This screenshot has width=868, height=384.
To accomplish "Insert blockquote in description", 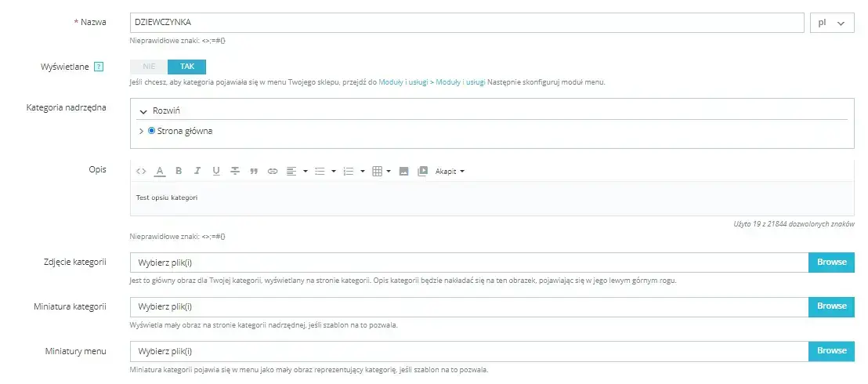I will [x=254, y=171].
